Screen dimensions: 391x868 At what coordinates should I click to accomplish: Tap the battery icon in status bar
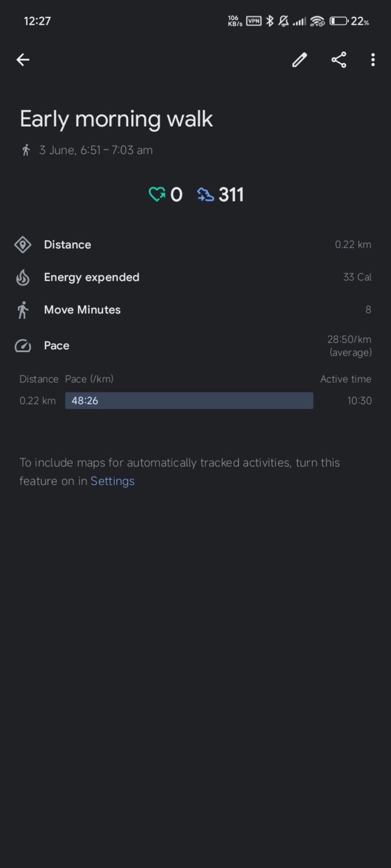[338, 21]
